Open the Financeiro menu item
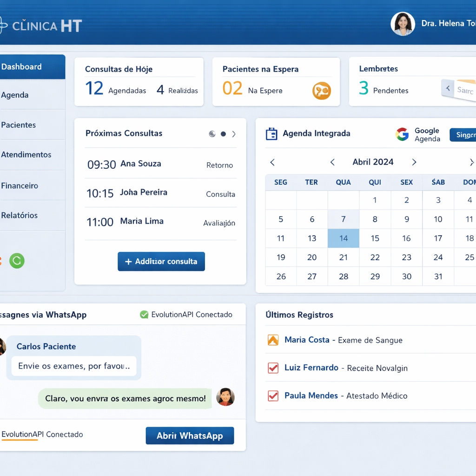 click(x=20, y=186)
